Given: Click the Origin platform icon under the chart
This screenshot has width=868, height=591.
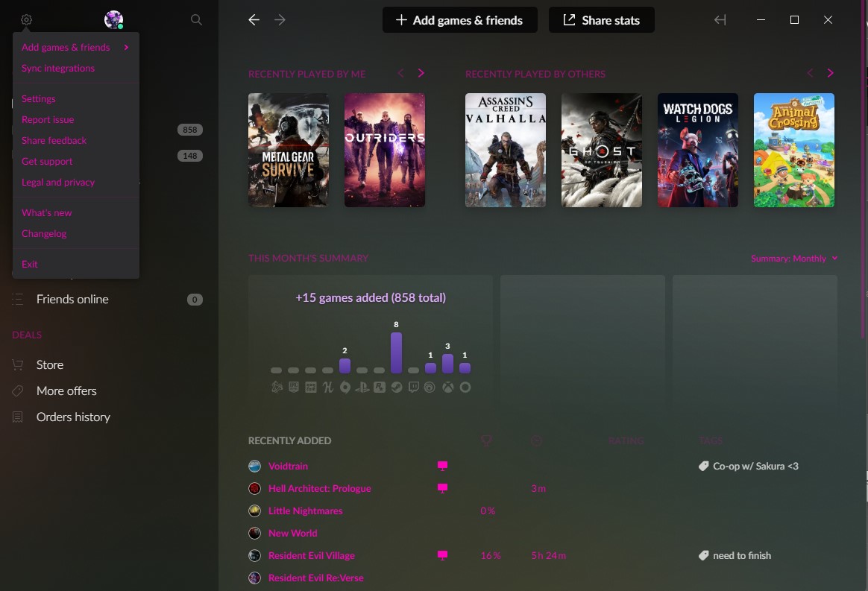Looking at the screenshot, I should [345, 388].
